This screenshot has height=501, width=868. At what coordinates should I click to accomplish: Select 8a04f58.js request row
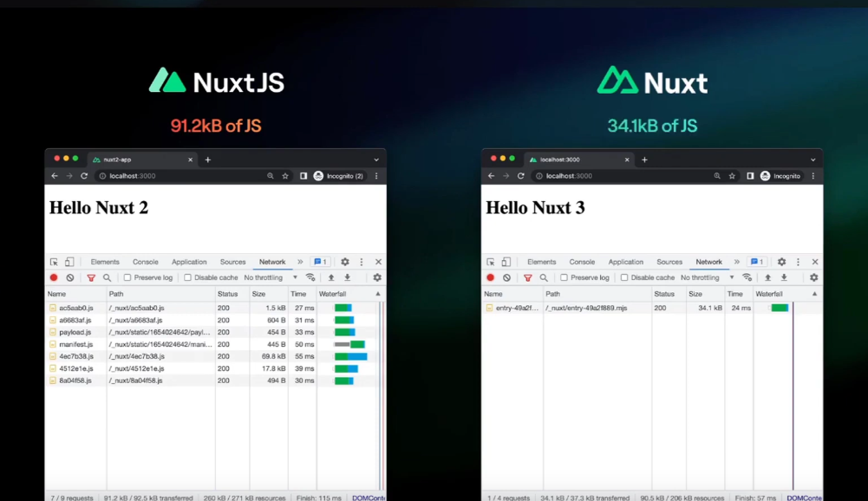213,381
